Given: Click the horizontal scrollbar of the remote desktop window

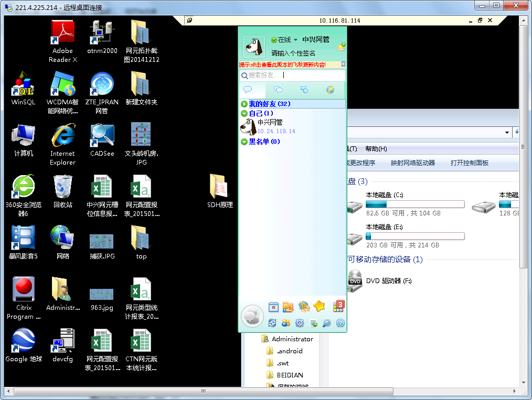Looking at the screenshot, I should (x=204, y=391).
